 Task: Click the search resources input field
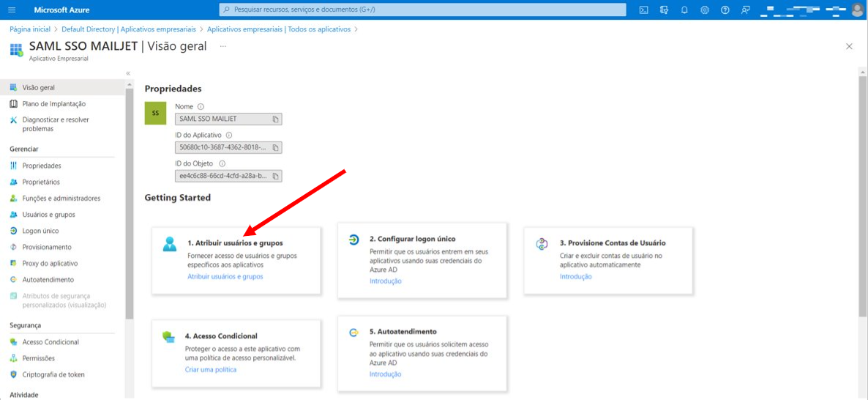point(422,10)
